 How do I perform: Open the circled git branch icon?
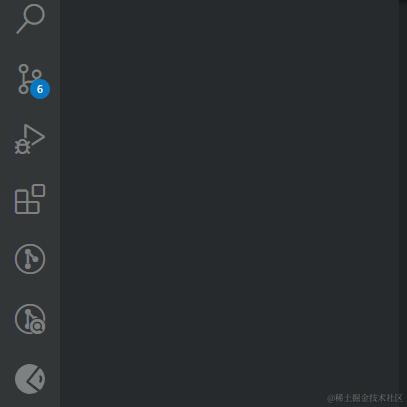click(30, 259)
